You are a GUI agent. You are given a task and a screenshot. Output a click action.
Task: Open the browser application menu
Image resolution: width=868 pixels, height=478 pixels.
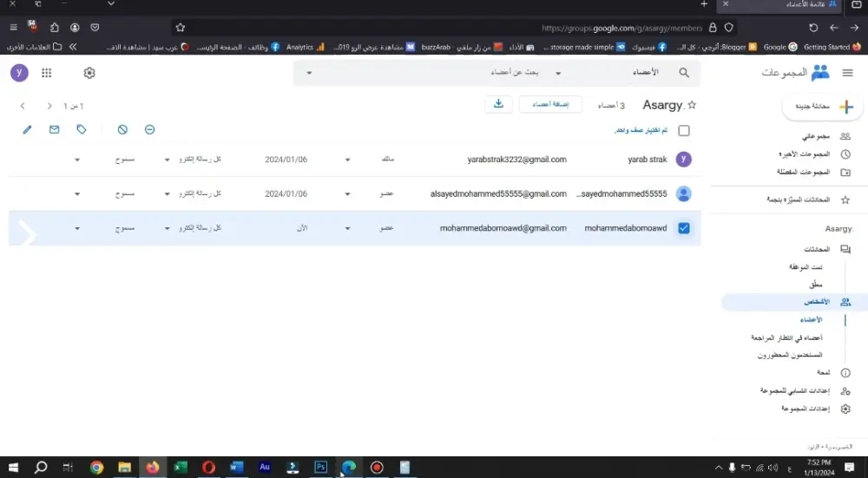pos(13,27)
